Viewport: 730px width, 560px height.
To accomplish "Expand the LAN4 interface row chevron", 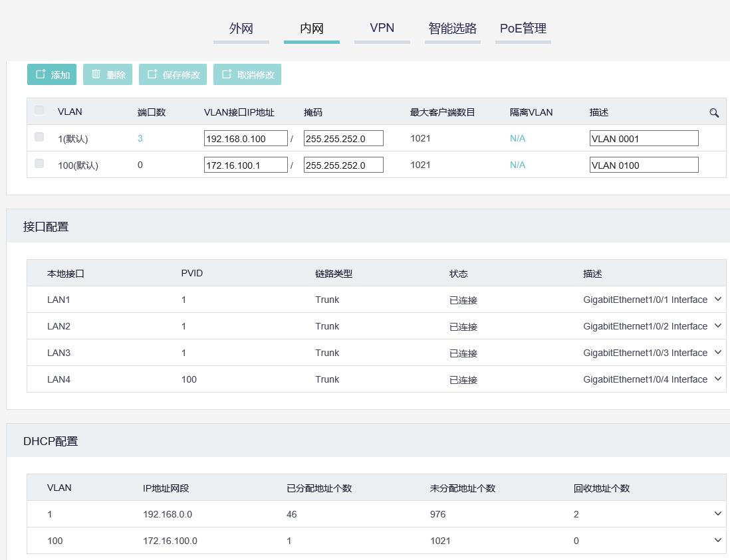I will pos(718,379).
